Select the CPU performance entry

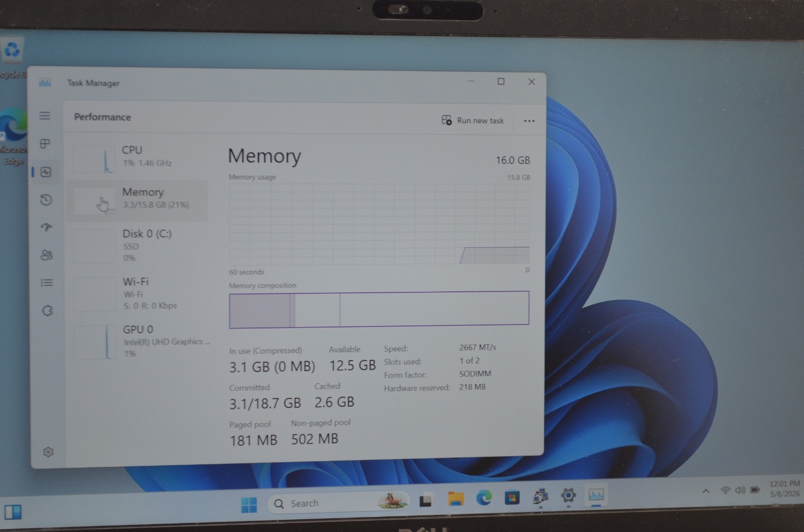138,158
